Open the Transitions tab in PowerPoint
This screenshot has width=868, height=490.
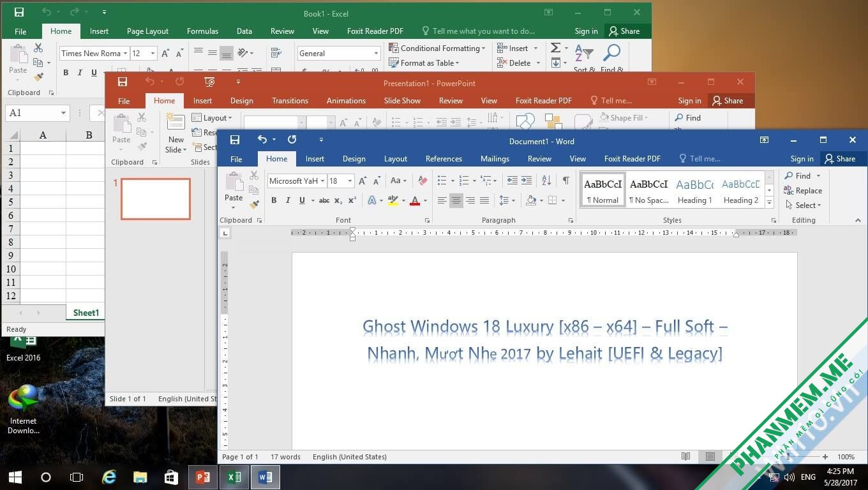coord(290,101)
